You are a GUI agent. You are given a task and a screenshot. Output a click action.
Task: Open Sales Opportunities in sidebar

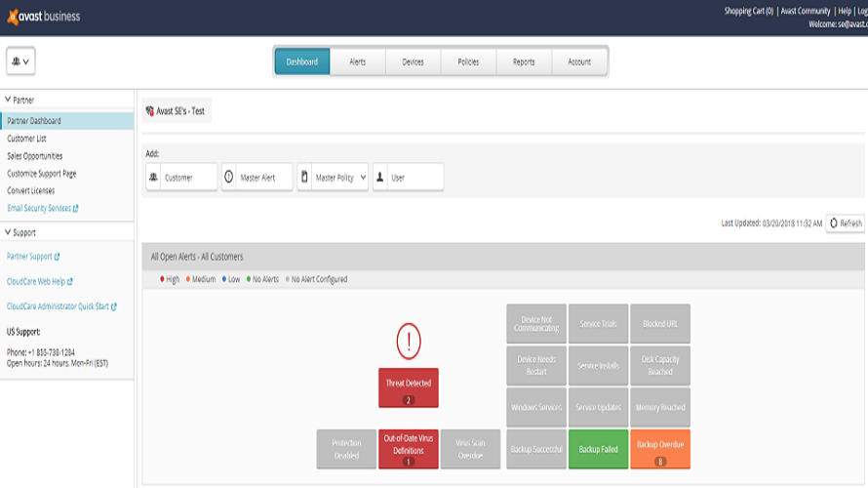click(x=35, y=156)
